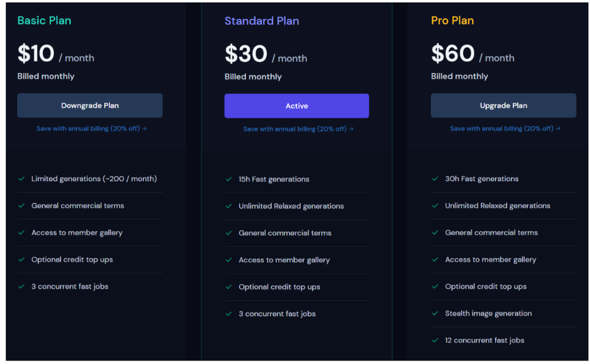590x364 pixels.
Task: Click checkmark beside 15h Fast generations
Action: tap(229, 179)
